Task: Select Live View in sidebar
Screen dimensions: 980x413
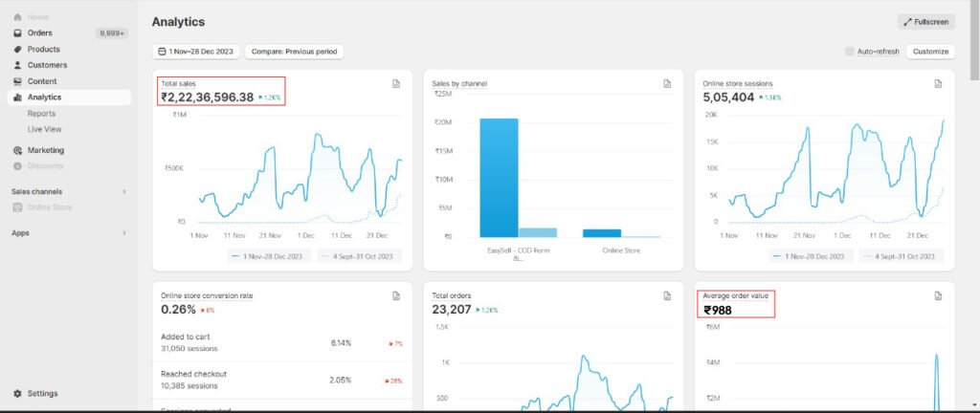Action: [x=44, y=129]
